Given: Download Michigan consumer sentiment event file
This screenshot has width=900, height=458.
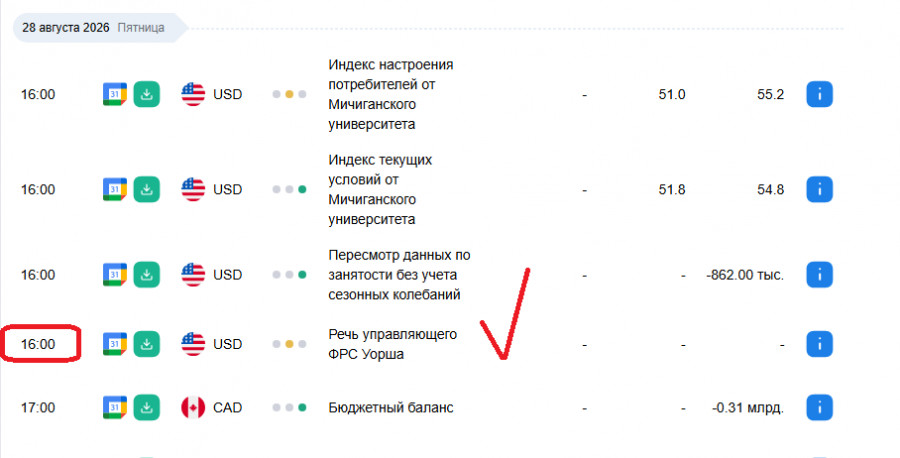Looking at the screenshot, I should [x=146, y=94].
